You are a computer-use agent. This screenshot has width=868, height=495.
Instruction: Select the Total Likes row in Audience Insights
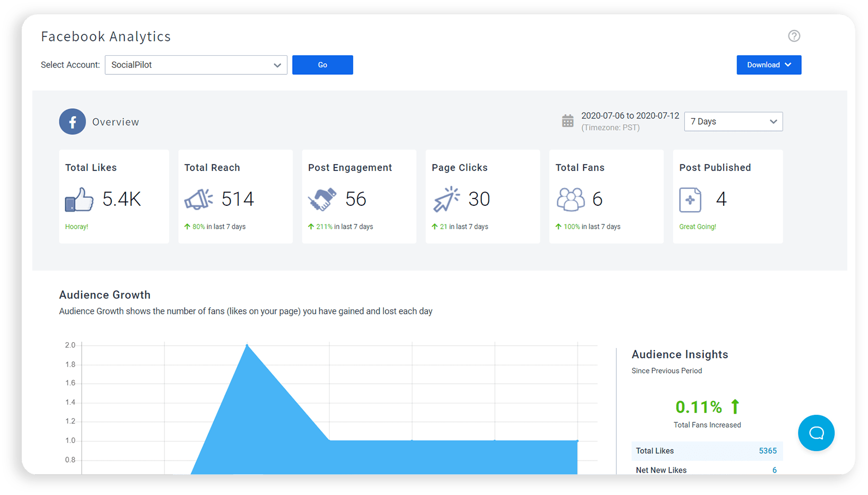707,450
